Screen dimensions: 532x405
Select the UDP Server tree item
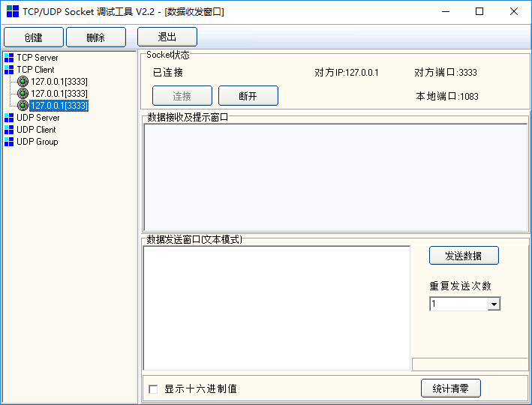coord(38,118)
